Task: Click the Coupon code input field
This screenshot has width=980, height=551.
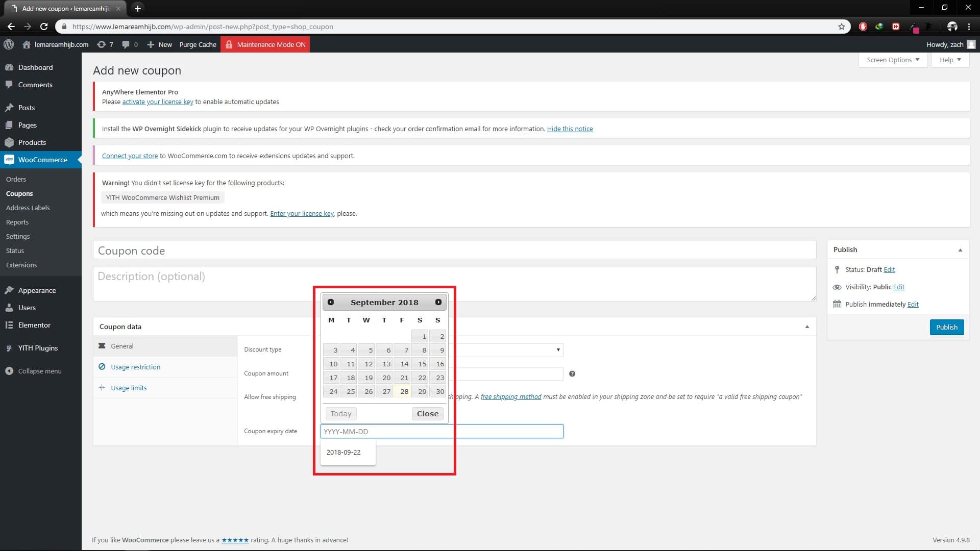Action: (x=454, y=251)
